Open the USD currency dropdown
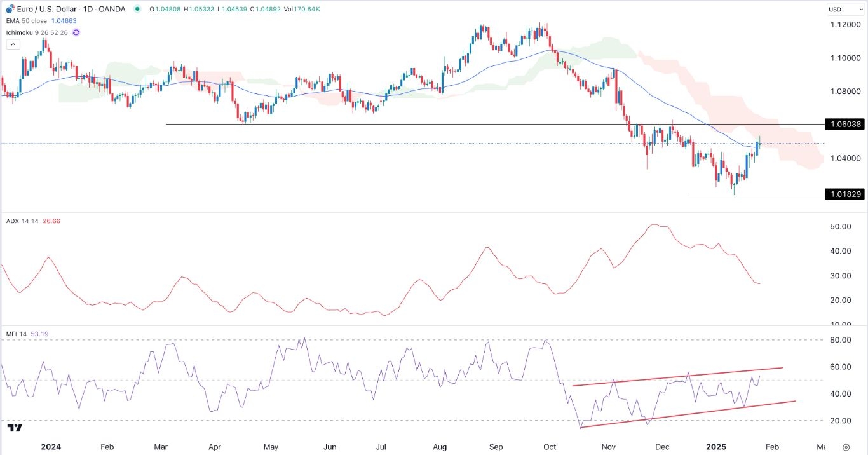This screenshot has width=868, height=455. pos(843,10)
